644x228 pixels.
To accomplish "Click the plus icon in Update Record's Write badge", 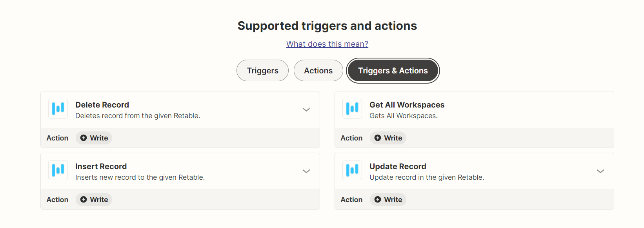I will click(x=377, y=199).
